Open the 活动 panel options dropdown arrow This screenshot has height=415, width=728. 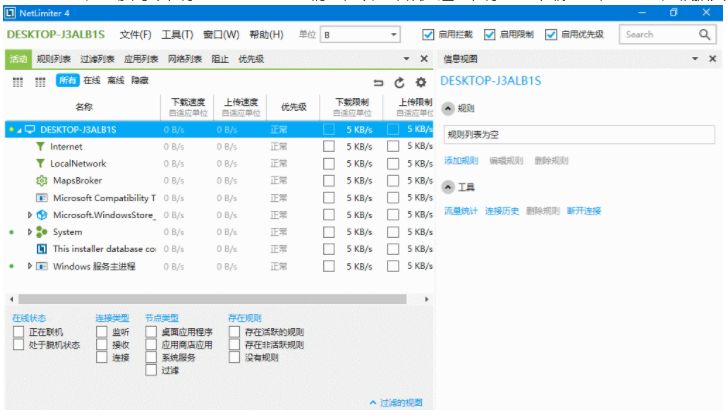coord(406,58)
